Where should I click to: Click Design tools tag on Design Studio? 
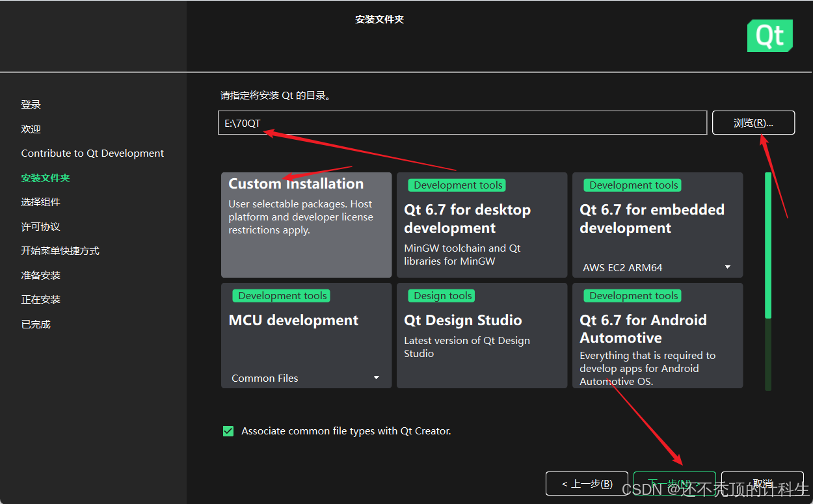click(442, 296)
